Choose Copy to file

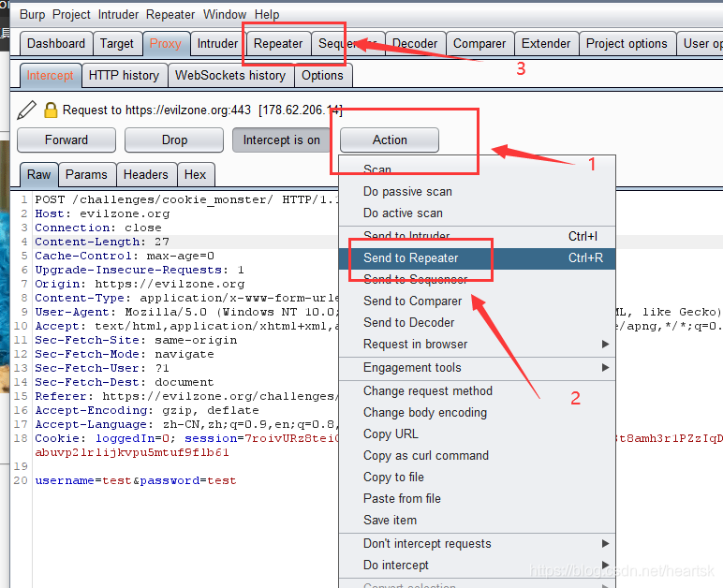(478, 478)
